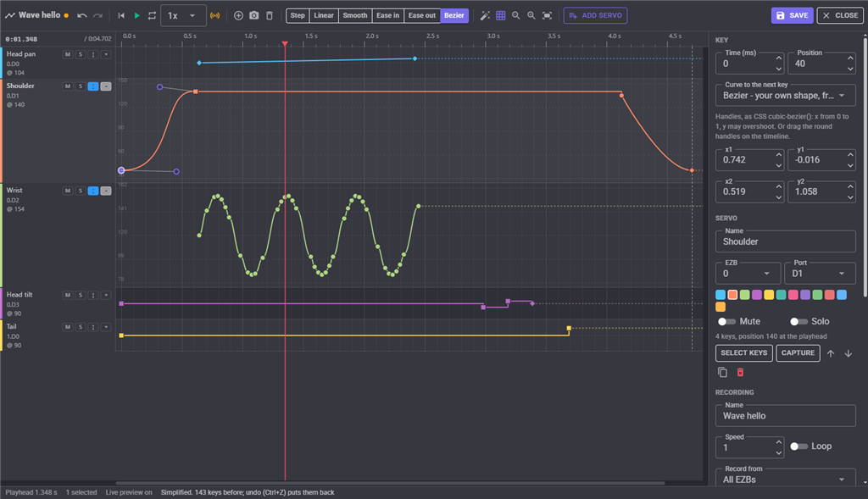Delete the servo with red trash icon

pyautogui.click(x=740, y=372)
